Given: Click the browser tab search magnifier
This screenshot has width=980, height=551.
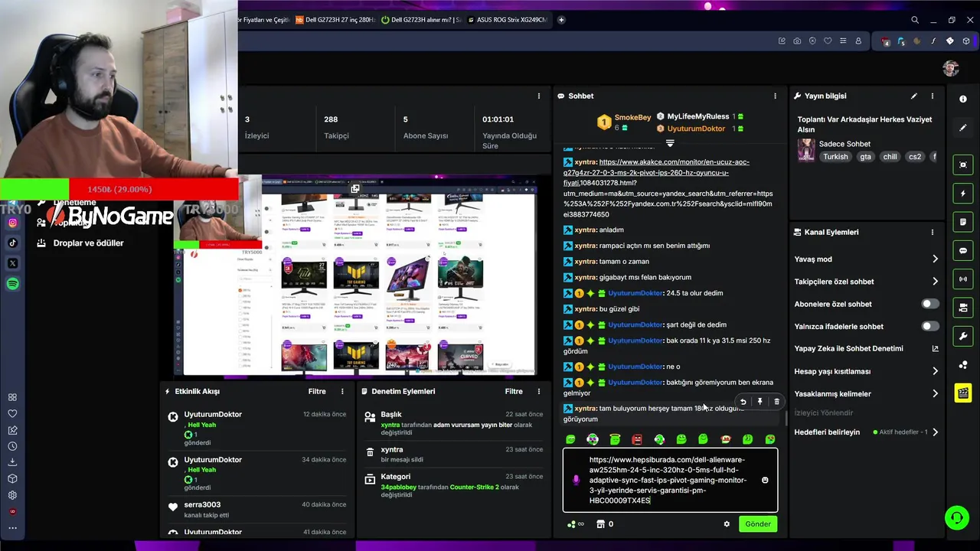Looking at the screenshot, I should pyautogui.click(x=915, y=20).
